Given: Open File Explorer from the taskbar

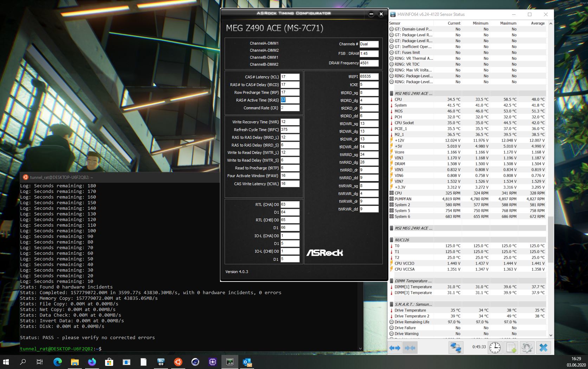Looking at the screenshot, I should 75,362.
